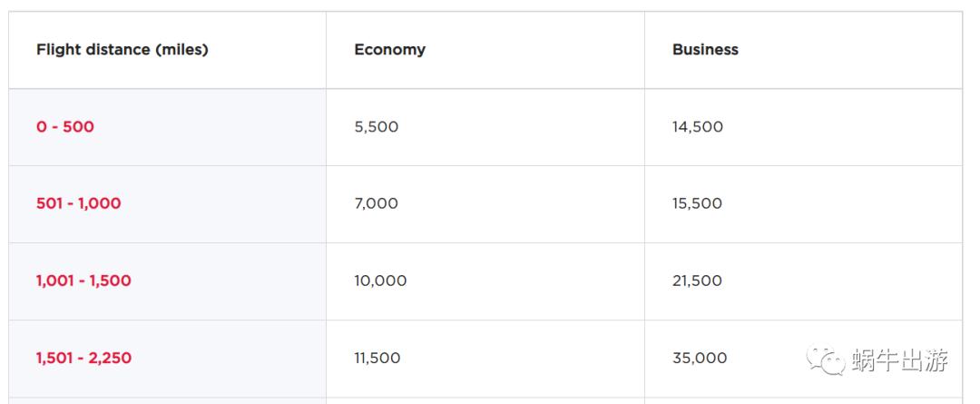Select the Business column header

coord(705,50)
